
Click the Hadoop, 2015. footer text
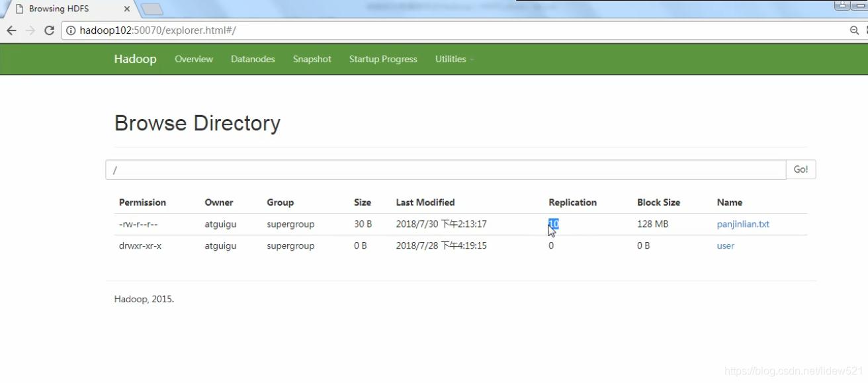(144, 299)
